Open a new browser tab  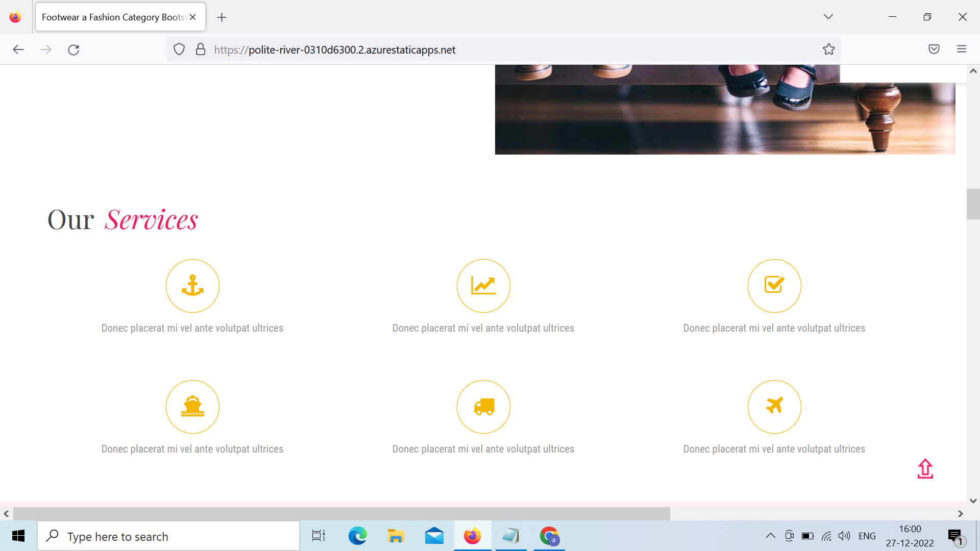pyautogui.click(x=222, y=17)
